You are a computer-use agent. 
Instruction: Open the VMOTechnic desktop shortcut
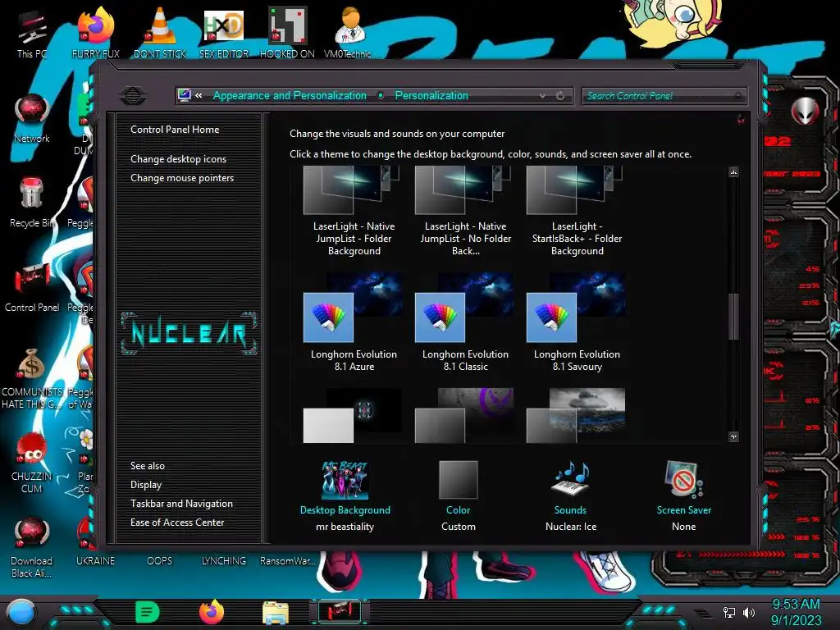pos(351,33)
